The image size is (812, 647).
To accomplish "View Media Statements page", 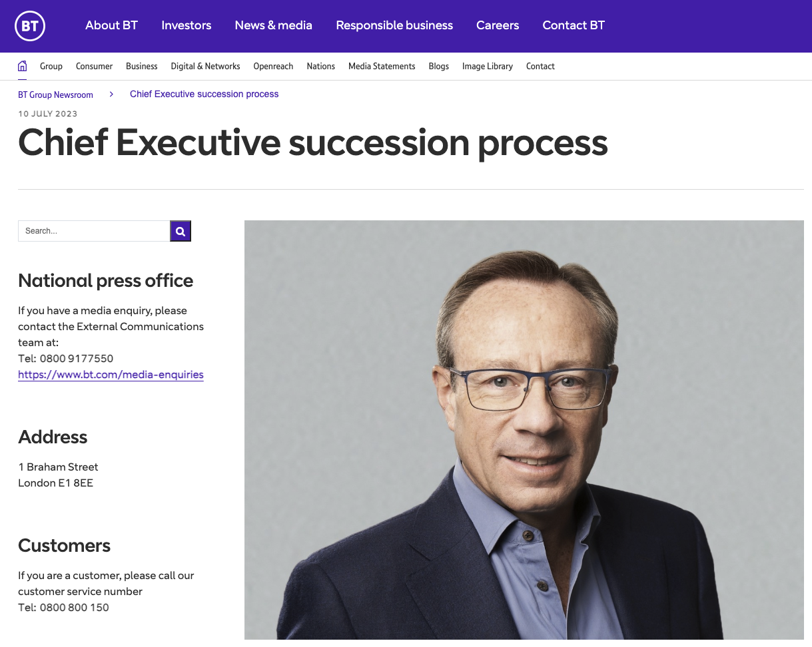I will pos(382,67).
